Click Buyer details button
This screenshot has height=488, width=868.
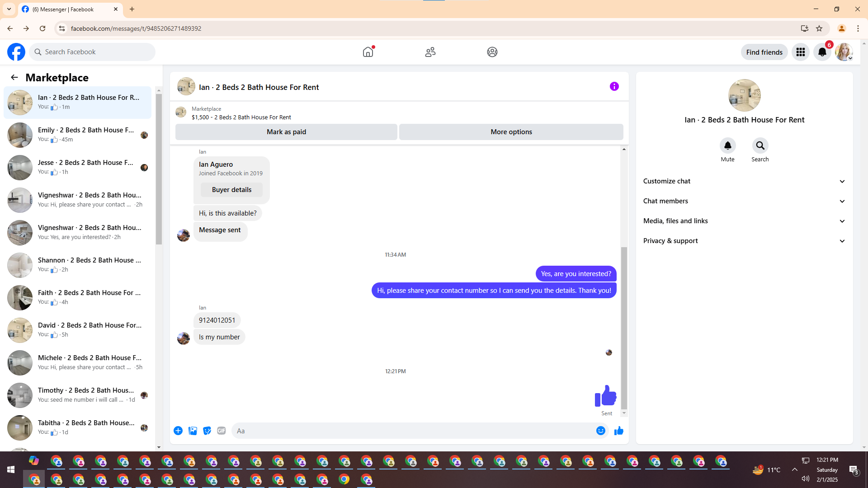(231, 190)
